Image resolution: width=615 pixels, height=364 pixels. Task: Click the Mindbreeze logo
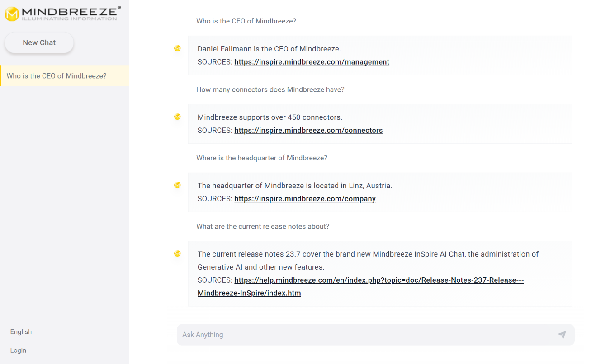63,14
